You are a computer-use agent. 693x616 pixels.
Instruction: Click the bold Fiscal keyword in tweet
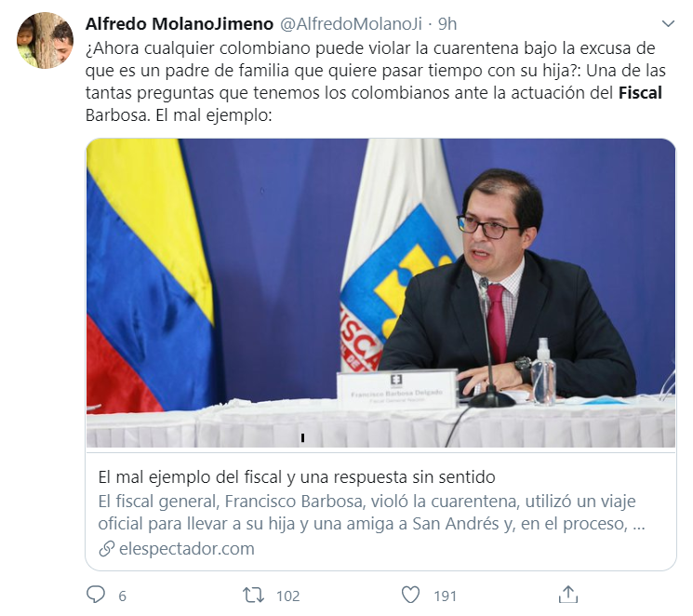tap(640, 93)
